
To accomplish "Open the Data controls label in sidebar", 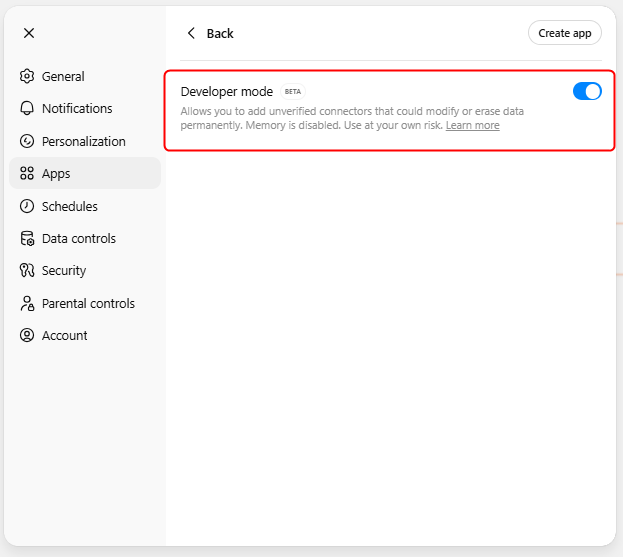I will pyautogui.click(x=78, y=238).
